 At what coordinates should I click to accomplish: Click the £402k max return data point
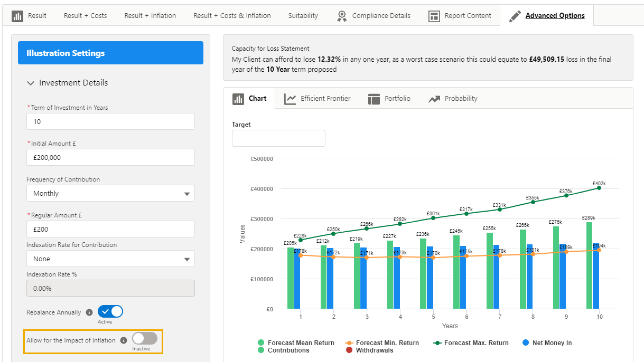(599, 188)
